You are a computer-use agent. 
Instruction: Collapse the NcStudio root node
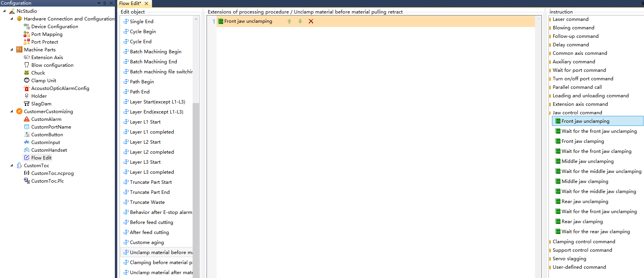(x=4, y=11)
